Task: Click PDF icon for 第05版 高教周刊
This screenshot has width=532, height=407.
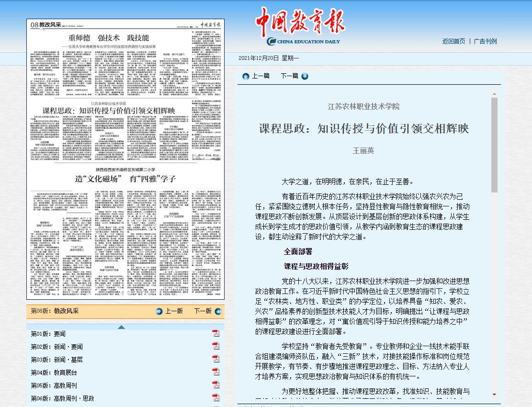Action: coord(216,385)
